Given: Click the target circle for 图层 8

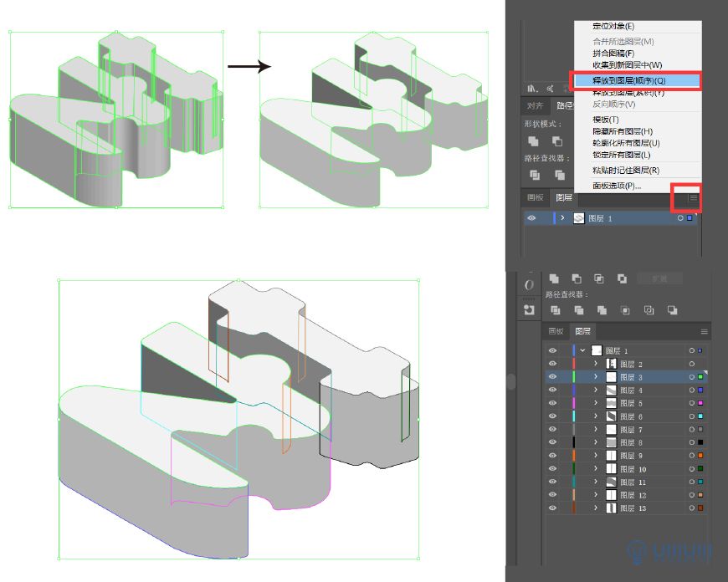Looking at the screenshot, I should pos(692,442).
